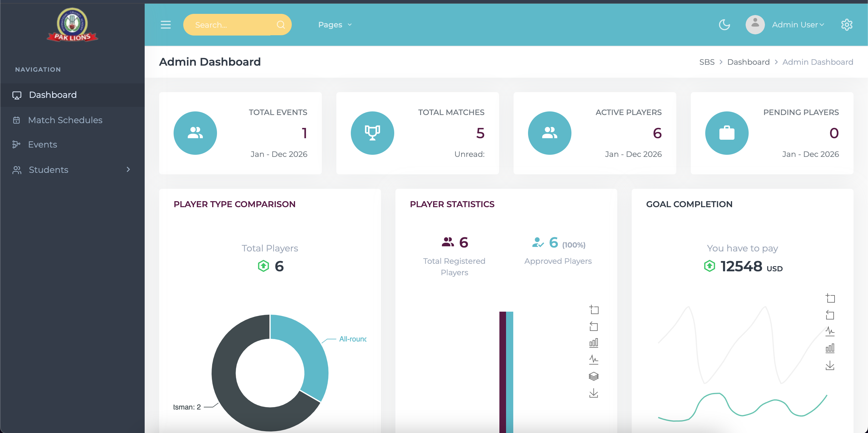This screenshot has height=433, width=868.
Task: Click stack layers icon in Player Statistics chart
Action: (x=593, y=376)
